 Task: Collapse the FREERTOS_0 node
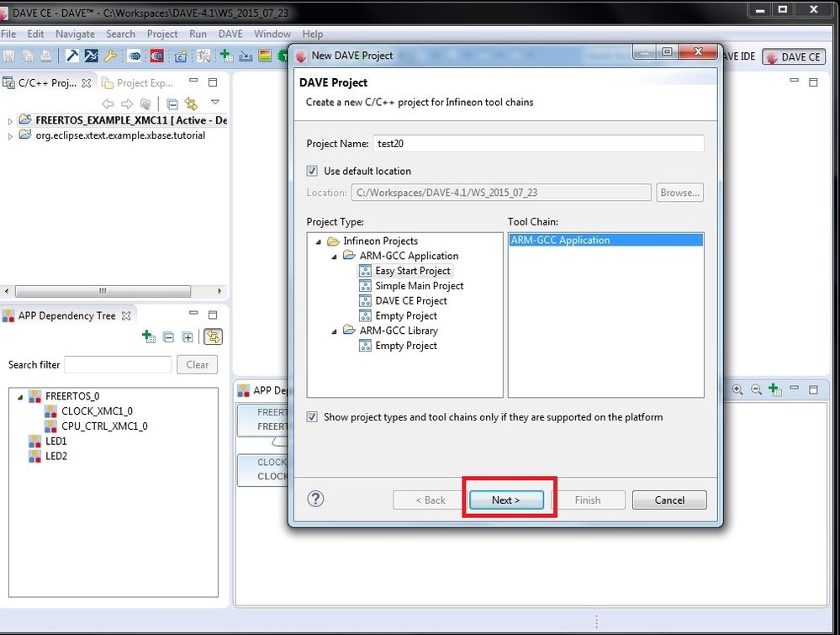[x=20, y=397]
